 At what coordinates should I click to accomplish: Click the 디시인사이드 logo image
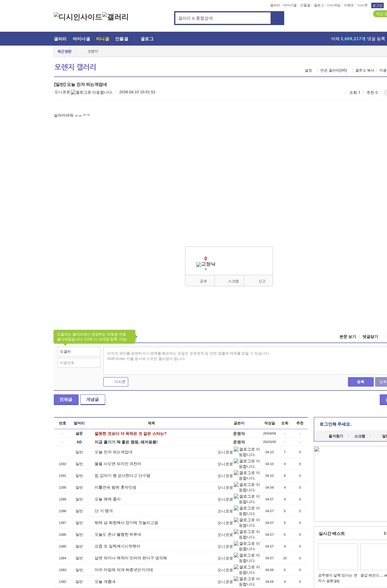point(78,17)
